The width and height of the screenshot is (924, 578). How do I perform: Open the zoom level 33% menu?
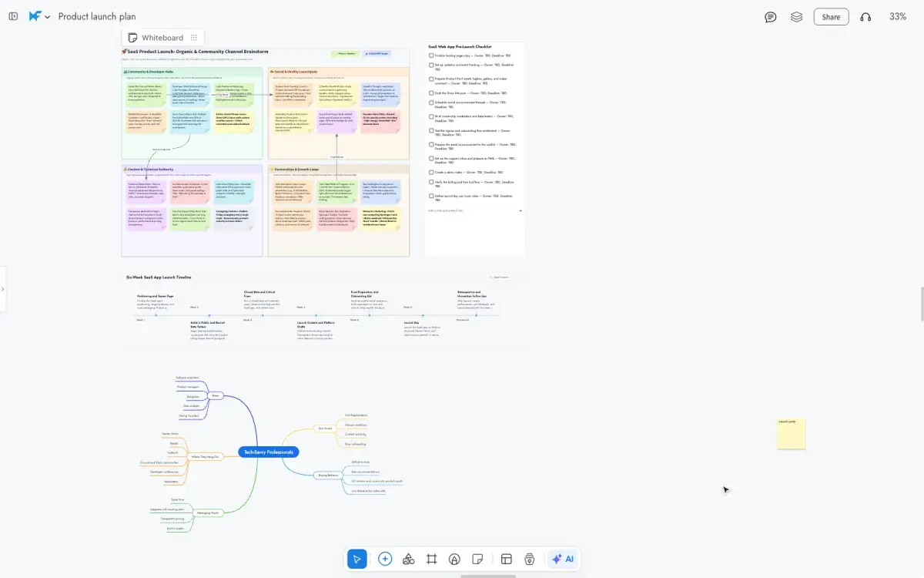[898, 17]
